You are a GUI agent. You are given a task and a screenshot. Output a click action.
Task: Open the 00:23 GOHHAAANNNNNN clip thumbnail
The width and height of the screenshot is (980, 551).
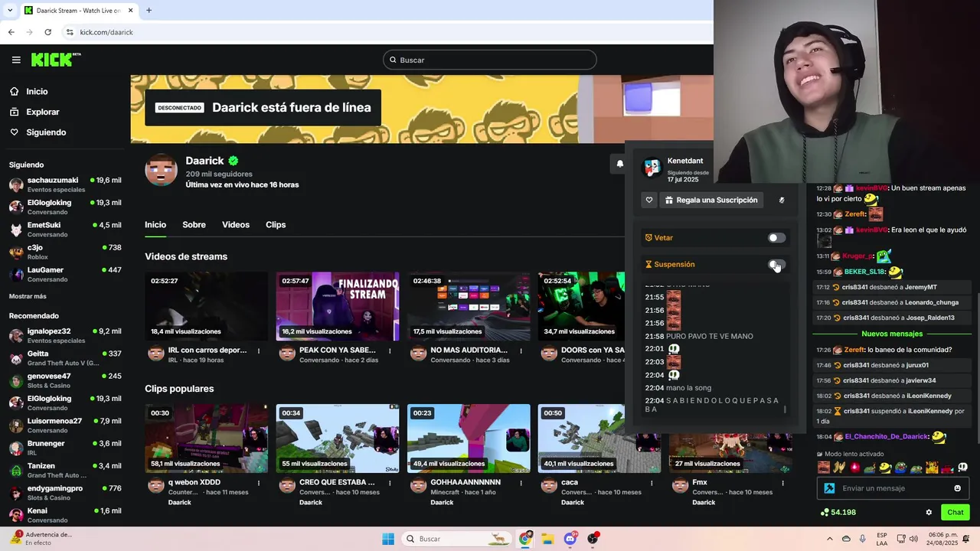tap(469, 439)
